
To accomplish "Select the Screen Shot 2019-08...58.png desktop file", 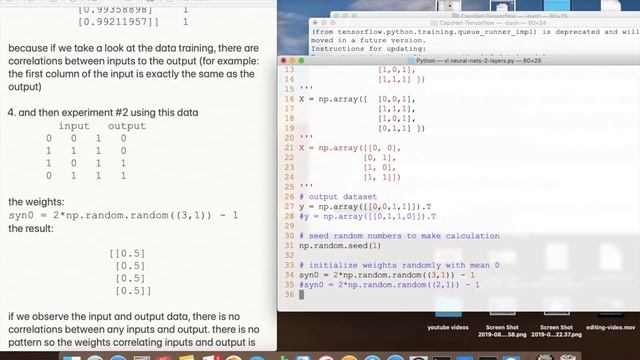I will 502,318.
